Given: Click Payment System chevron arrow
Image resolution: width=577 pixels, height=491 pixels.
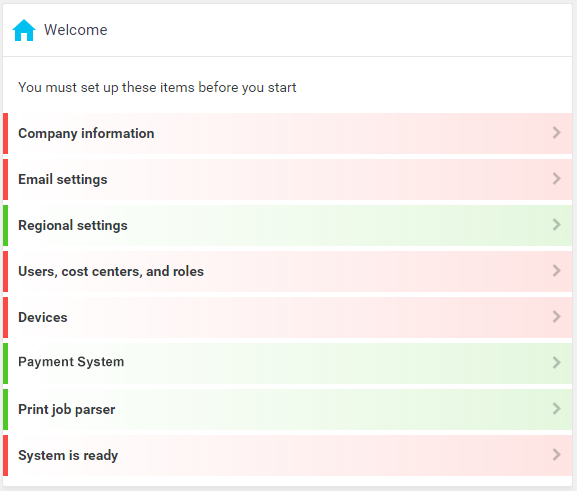Looking at the screenshot, I should (557, 363).
